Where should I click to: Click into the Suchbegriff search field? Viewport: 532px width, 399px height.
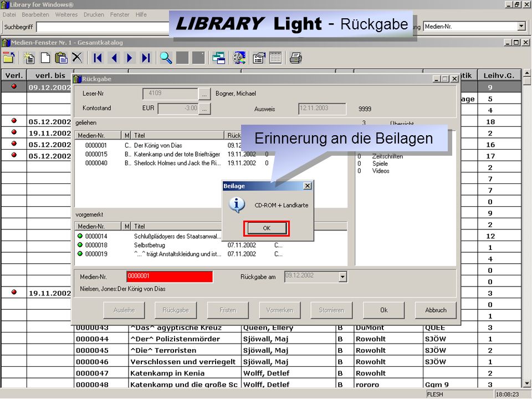click(x=104, y=27)
